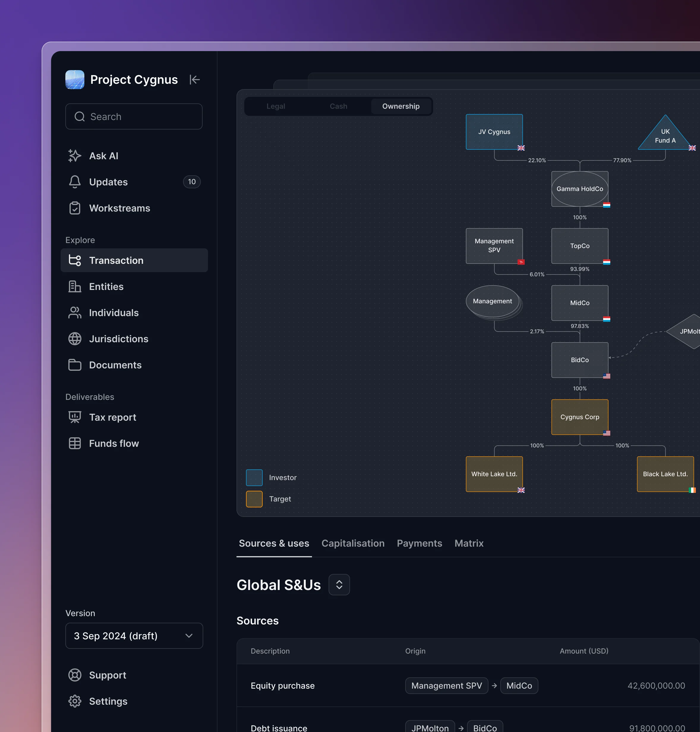Open the Documents folder icon
The image size is (700, 732).
tap(75, 365)
